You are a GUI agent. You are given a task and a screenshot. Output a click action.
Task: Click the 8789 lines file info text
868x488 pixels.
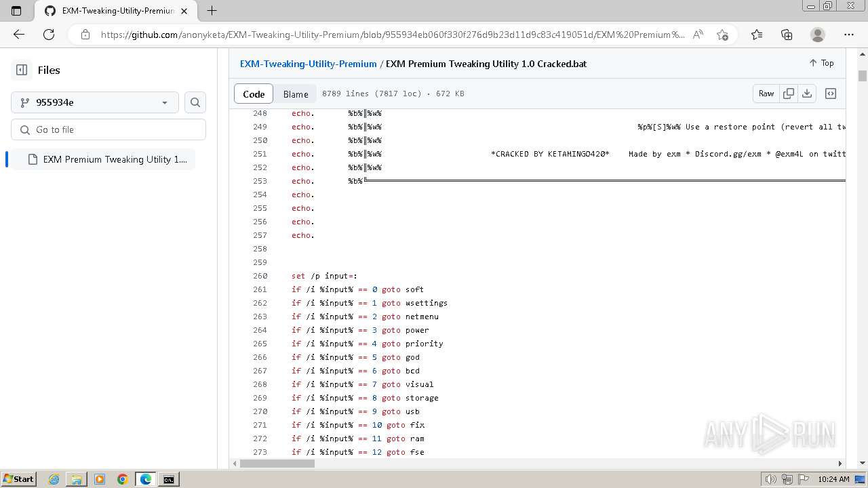393,94
